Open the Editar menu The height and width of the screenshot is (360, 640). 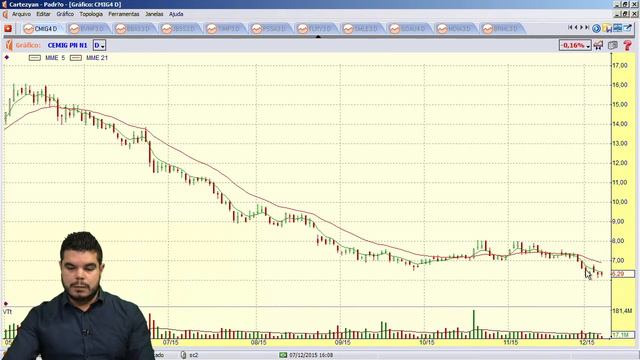point(43,14)
